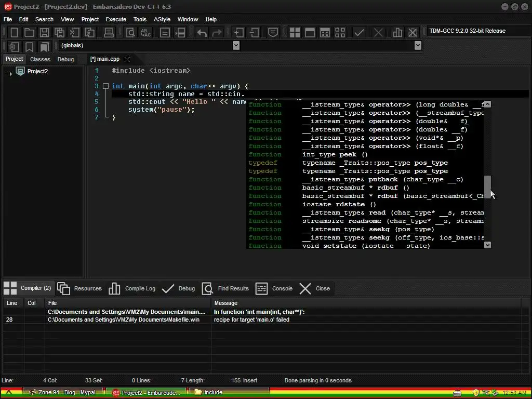Click the Goto Bookmarks icon
This screenshot has height=399, width=532.
pyautogui.click(x=44, y=46)
